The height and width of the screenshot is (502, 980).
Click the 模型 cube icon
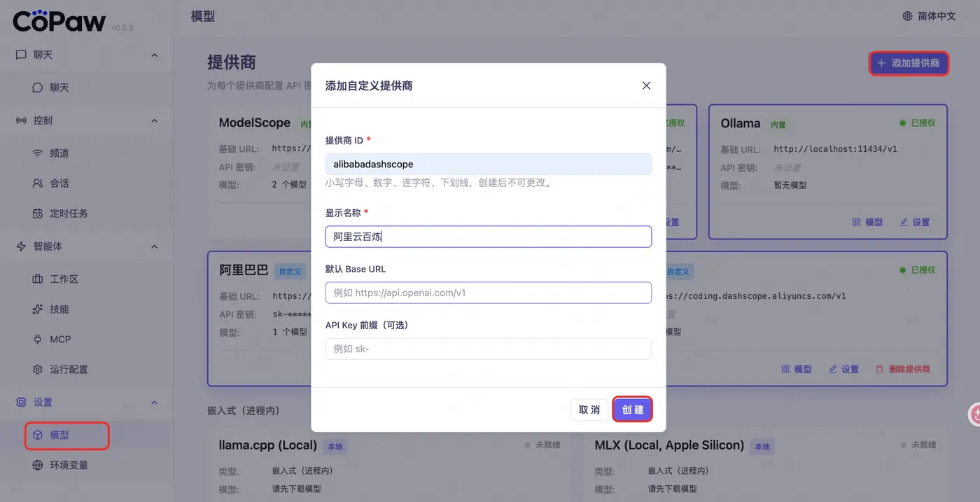(x=38, y=435)
